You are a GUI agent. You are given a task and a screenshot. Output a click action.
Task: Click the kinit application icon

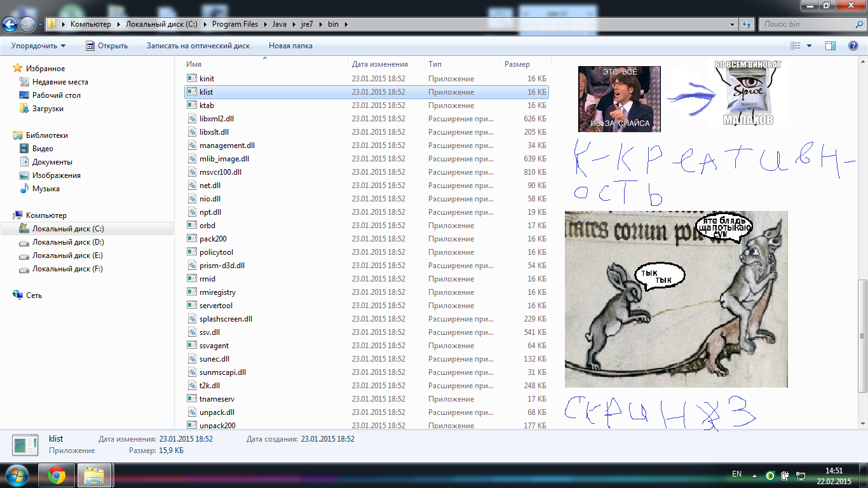[x=192, y=79]
